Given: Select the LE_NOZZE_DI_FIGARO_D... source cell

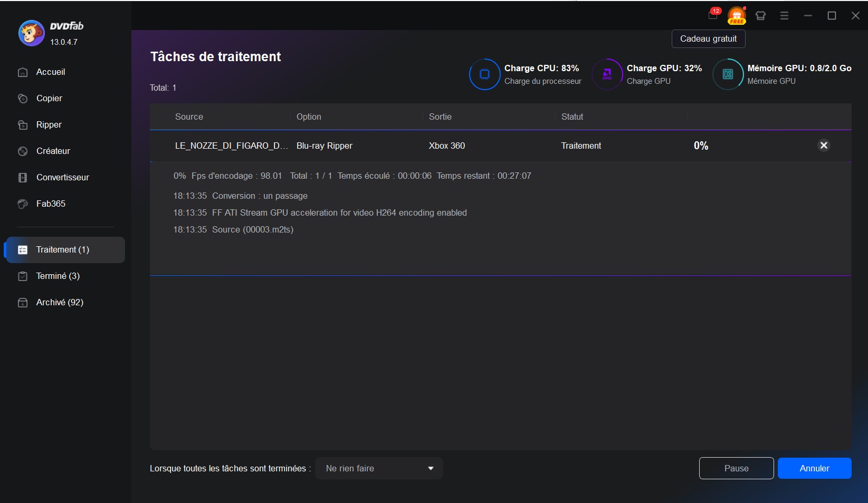Looking at the screenshot, I should pos(232,146).
